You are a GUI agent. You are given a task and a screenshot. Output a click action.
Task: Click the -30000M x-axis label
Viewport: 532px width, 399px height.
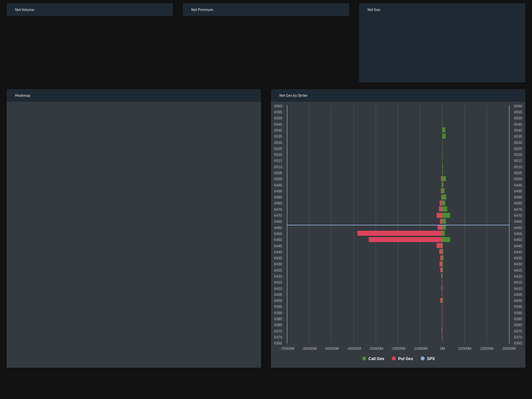376,348
